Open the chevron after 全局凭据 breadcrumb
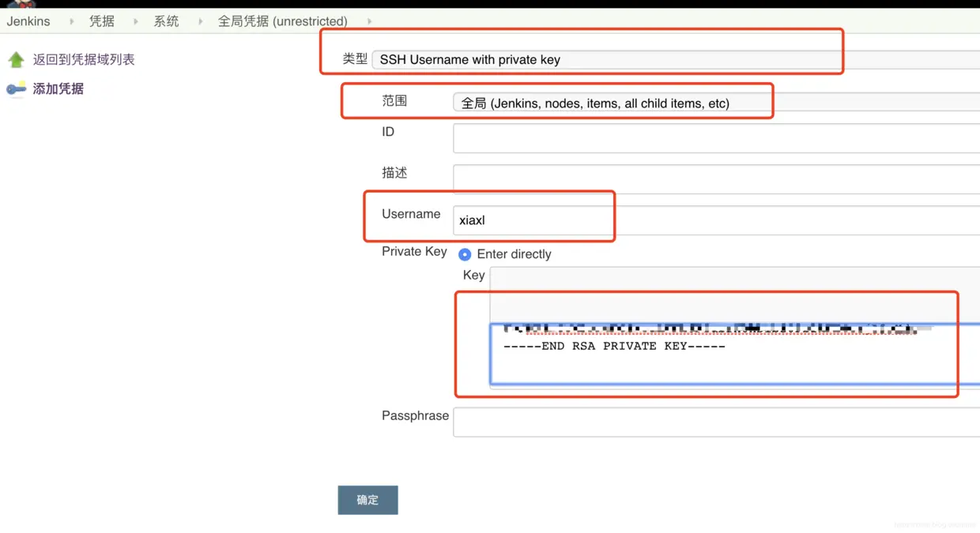This screenshot has height=533, width=980. click(368, 21)
